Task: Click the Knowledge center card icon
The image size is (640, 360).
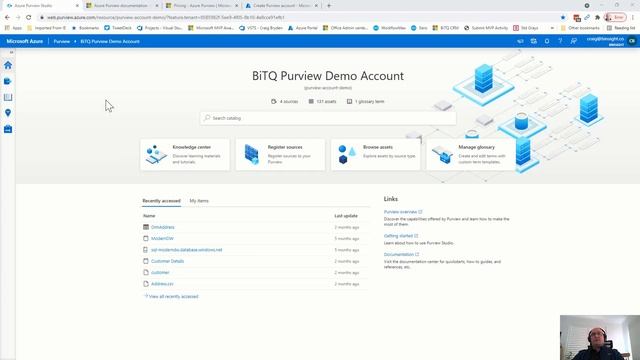Action: (x=156, y=154)
